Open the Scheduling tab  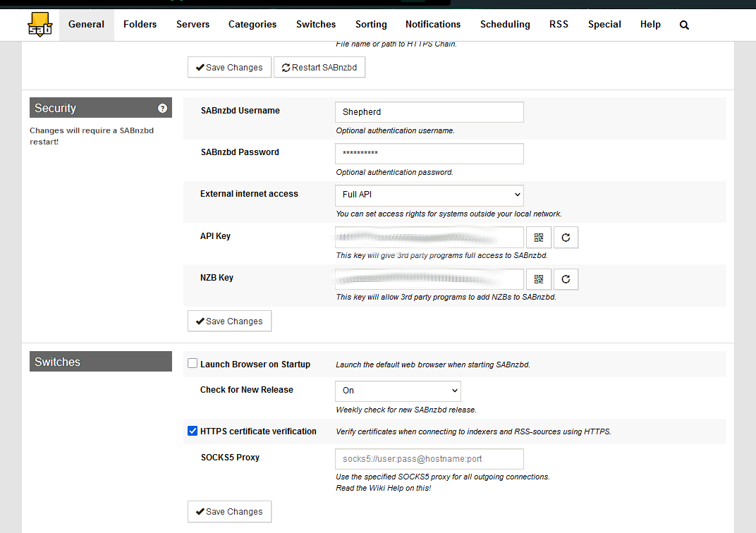tap(505, 25)
